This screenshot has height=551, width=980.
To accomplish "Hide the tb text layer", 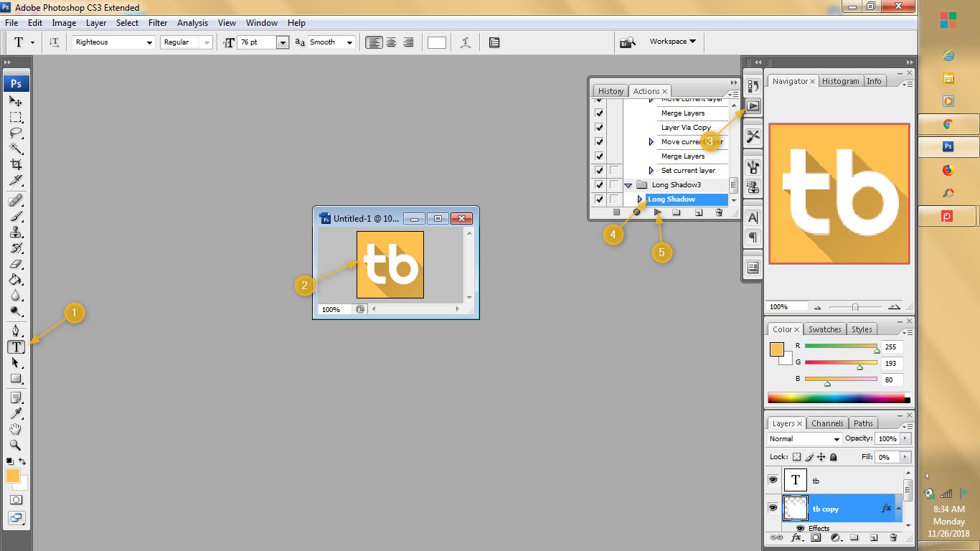I will pyautogui.click(x=773, y=480).
